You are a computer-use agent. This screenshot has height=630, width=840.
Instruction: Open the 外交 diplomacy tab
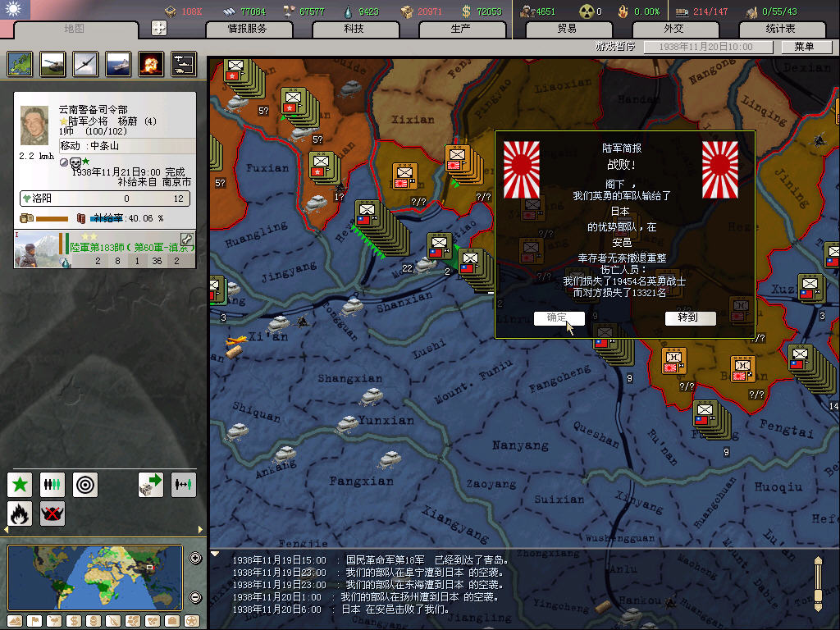[673, 29]
